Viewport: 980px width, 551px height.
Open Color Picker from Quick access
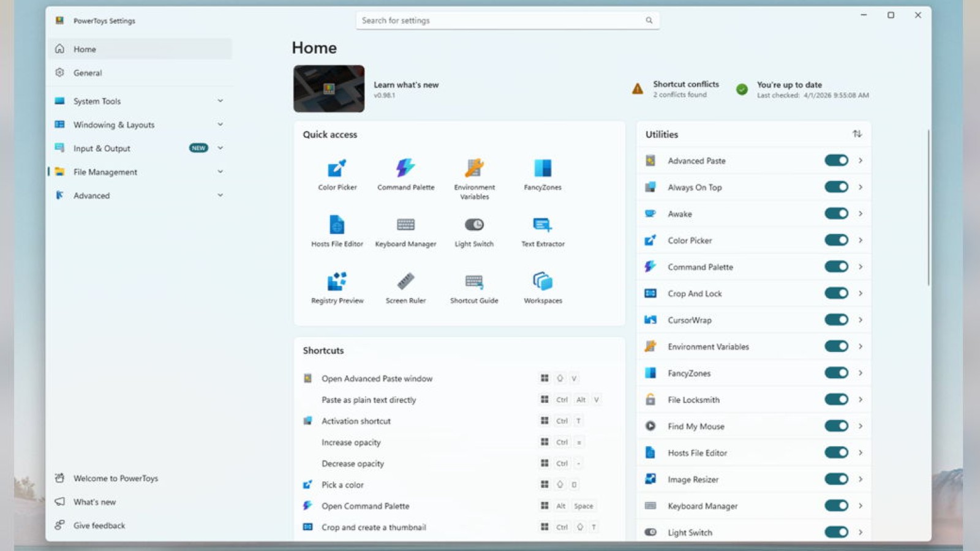[337, 174]
